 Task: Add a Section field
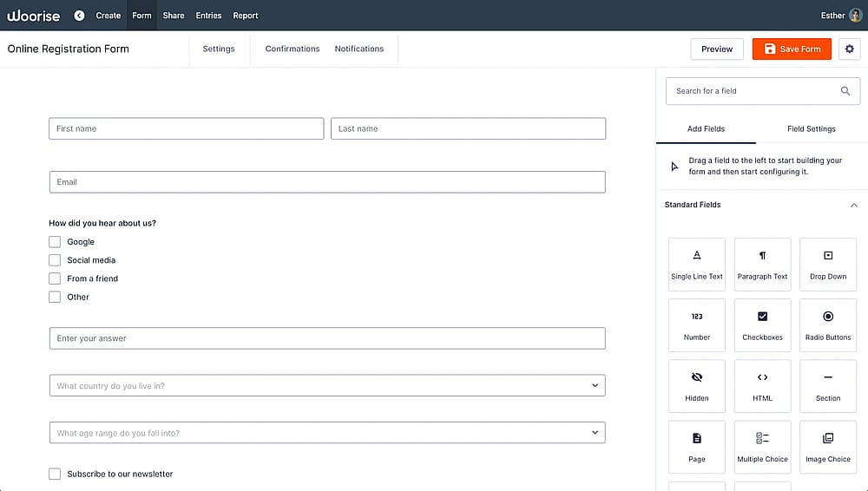827,386
